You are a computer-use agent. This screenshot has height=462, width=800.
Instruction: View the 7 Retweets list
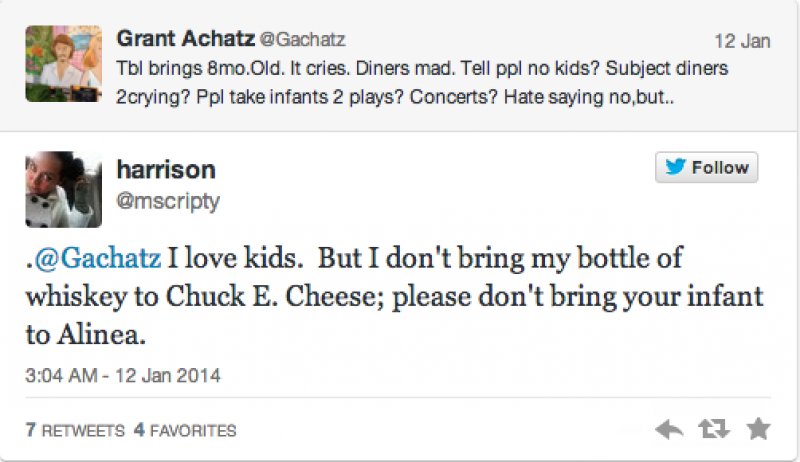[75, 431]
